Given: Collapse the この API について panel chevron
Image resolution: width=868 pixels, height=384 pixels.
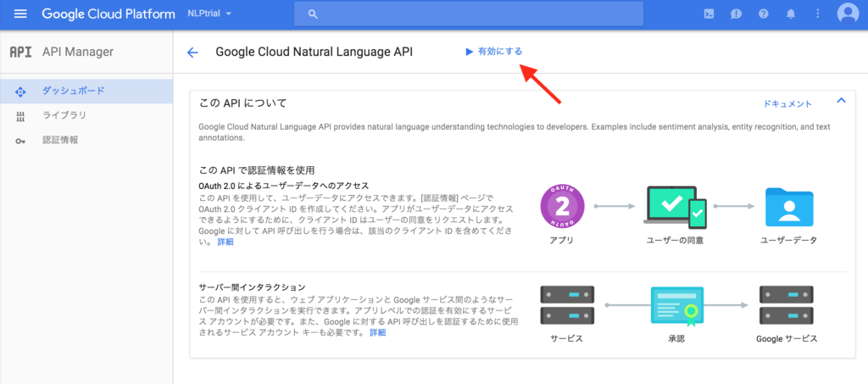Looking at the screenshot, I should tap(842, 101).
